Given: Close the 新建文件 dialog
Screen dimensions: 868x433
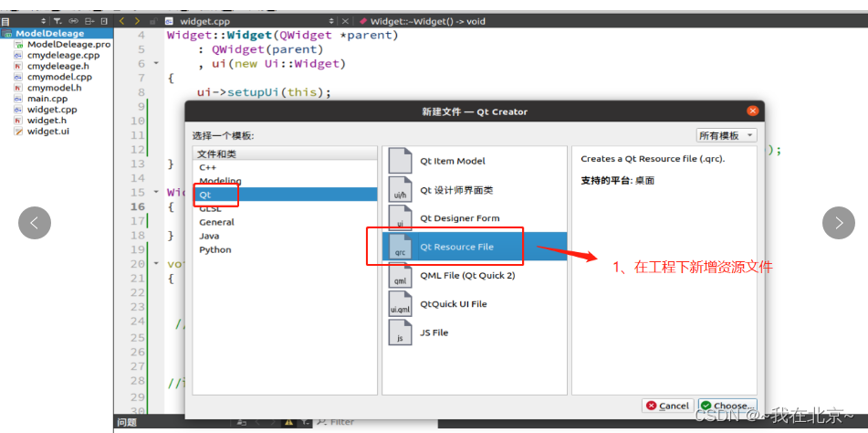Looking at the screenshot, I should (752, 111).
